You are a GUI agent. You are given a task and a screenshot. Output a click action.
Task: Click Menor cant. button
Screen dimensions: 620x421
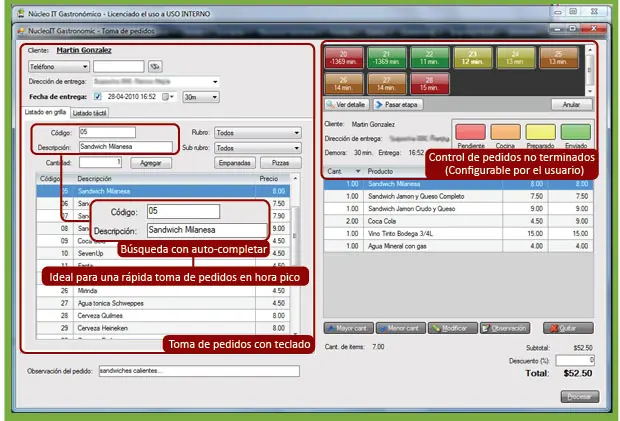(x=401, y=328)
